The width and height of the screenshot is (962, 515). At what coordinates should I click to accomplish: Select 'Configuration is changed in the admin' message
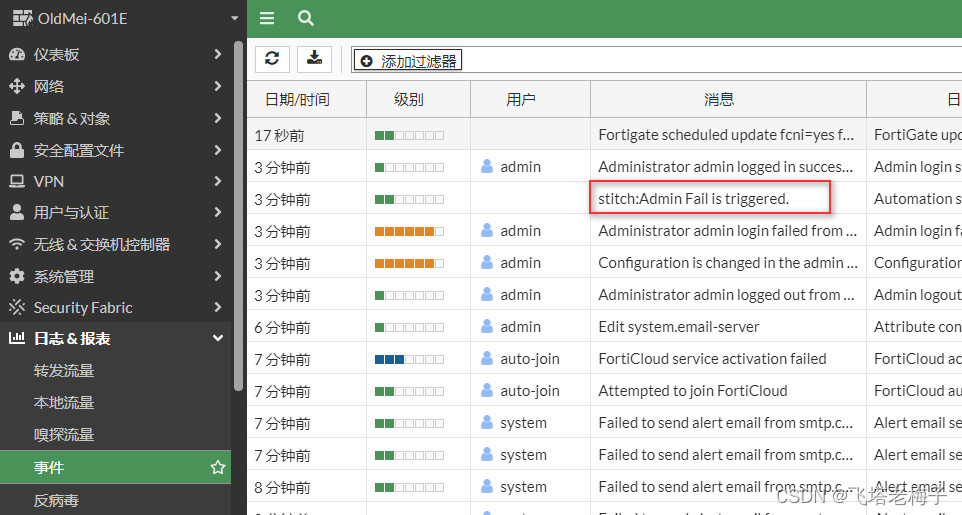click(x=728, y=263)
